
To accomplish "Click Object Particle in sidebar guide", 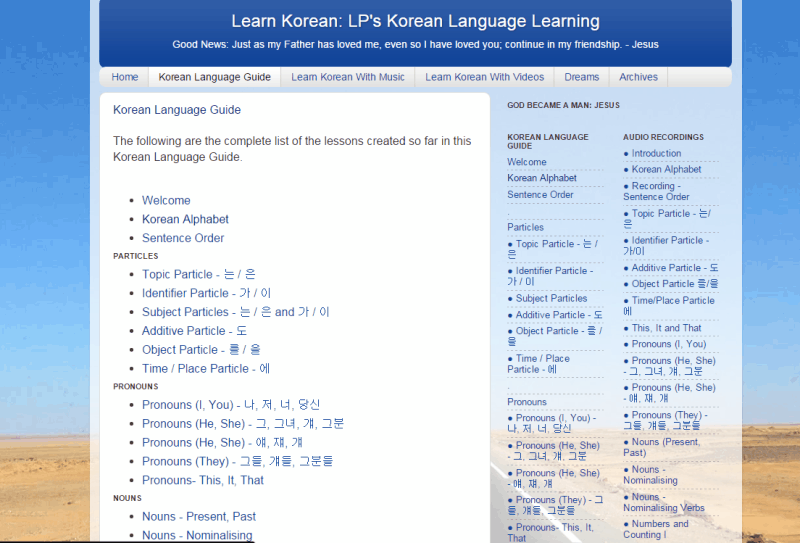I will pyautogui.click(x=555, y=337).
